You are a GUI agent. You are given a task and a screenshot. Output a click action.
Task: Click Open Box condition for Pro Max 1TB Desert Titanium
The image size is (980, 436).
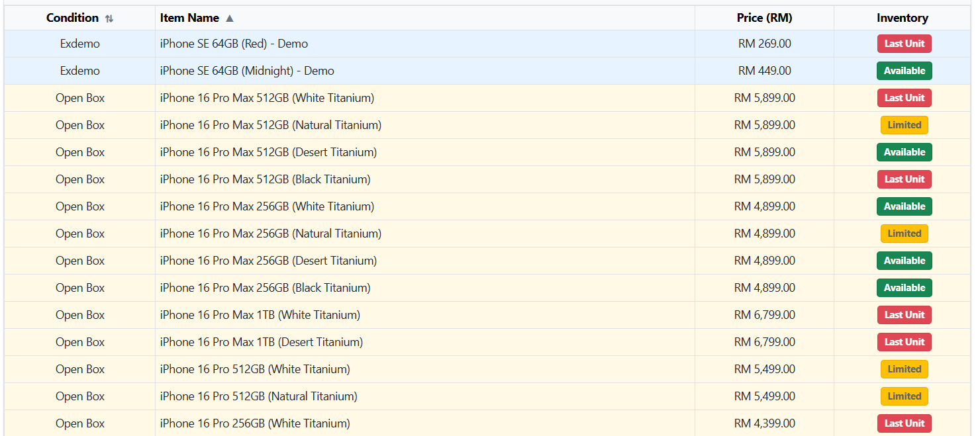coord(80,342)
